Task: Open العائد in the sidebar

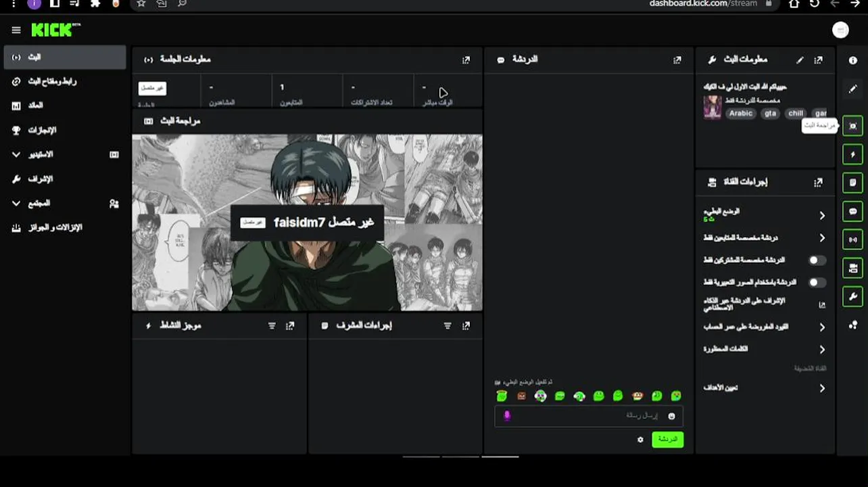Action: 64,106
